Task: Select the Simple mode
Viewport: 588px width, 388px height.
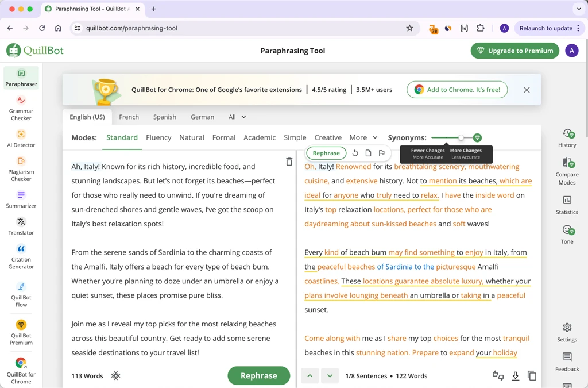Action: coord(295,138)
